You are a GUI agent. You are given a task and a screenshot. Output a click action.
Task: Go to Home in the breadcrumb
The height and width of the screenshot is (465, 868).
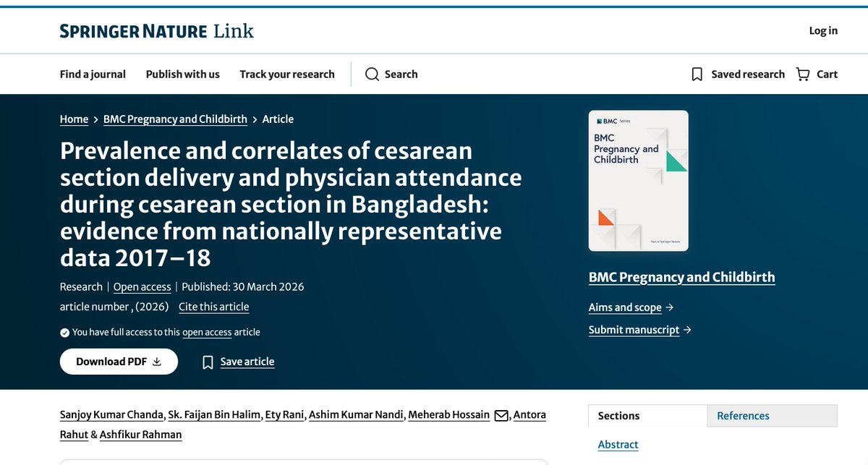[74, 119]
